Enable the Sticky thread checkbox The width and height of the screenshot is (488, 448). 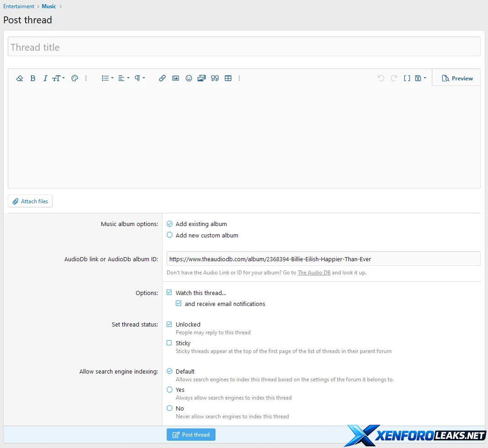pyautogui.click(x=170, y=343)
